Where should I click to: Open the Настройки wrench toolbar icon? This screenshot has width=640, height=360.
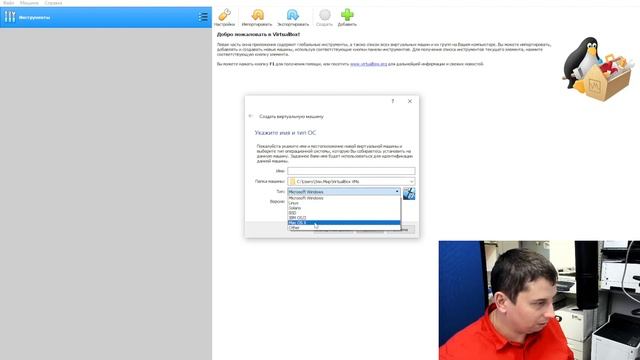pos(224,15)
